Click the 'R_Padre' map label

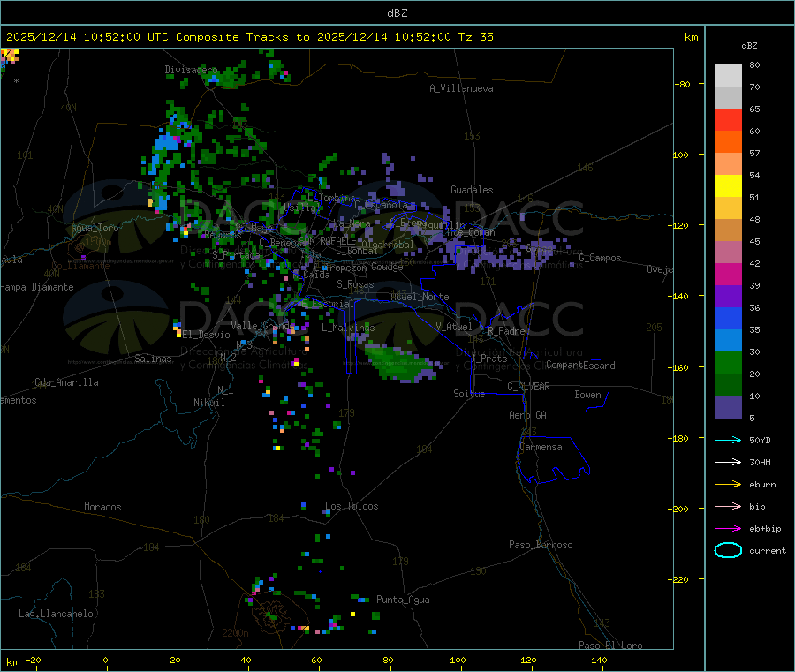[x=506, y=331]
